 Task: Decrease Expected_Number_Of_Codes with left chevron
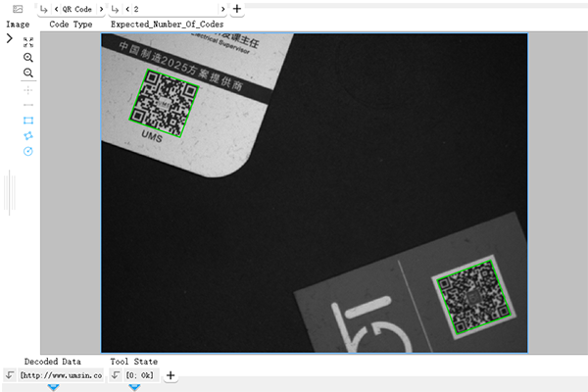pyautogui.click(x=127, y=9)
